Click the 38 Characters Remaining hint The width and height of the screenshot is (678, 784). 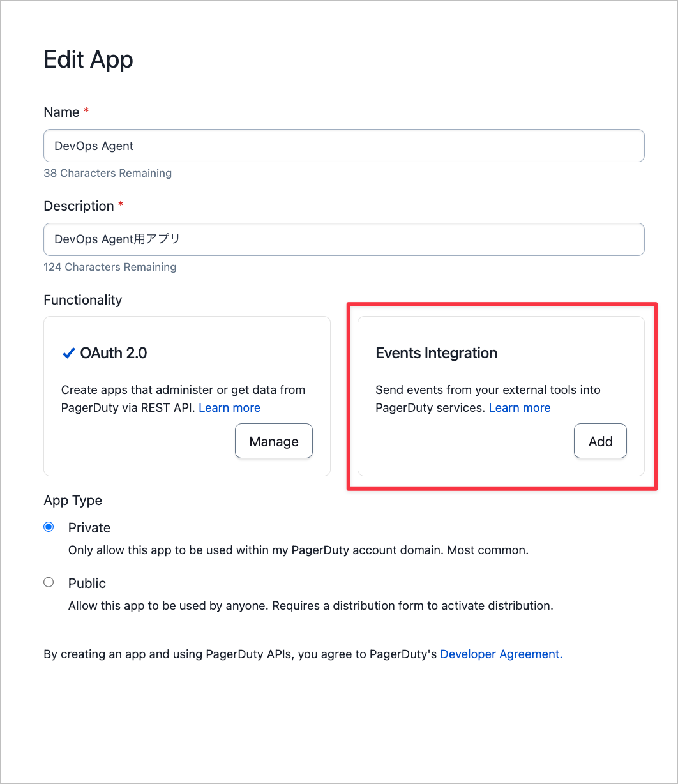pos(107,173)
